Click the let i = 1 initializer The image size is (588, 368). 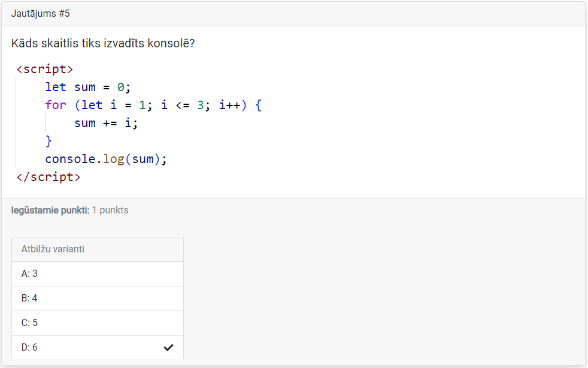[114, 105]
